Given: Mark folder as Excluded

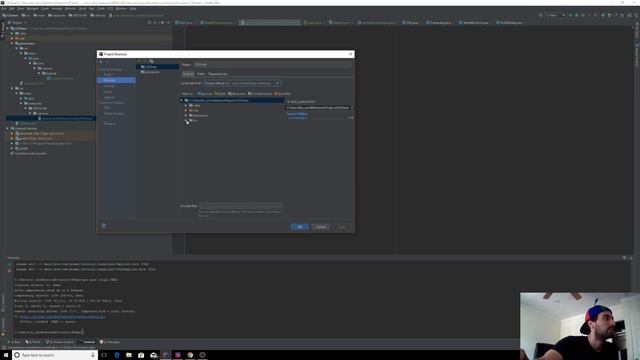Looking at the screenshot, I should [x=282, y=94].
